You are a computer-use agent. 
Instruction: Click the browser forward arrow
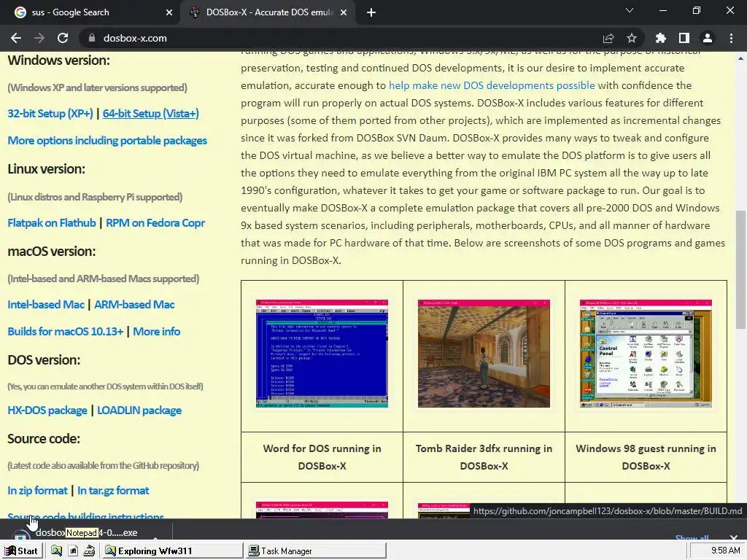click(39, 38)
